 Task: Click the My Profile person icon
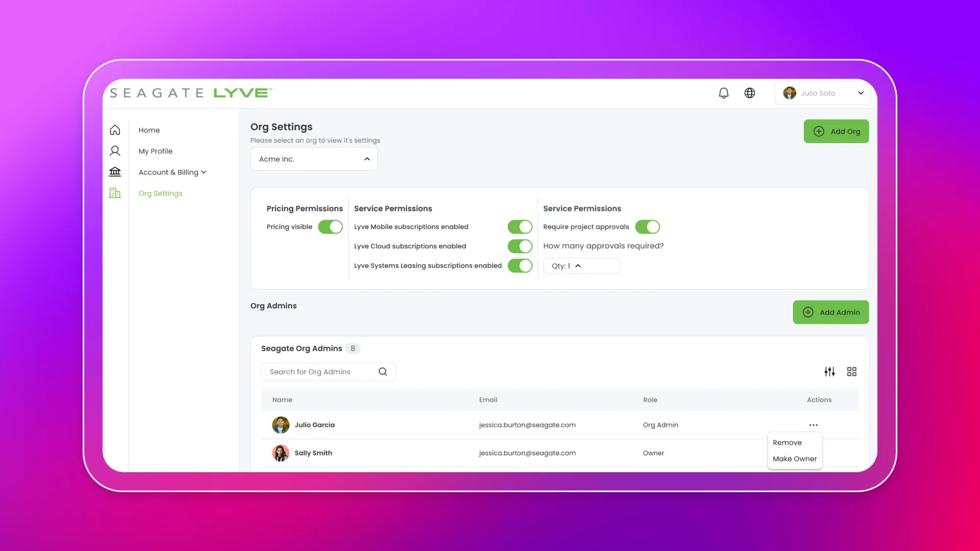(115, 151)
